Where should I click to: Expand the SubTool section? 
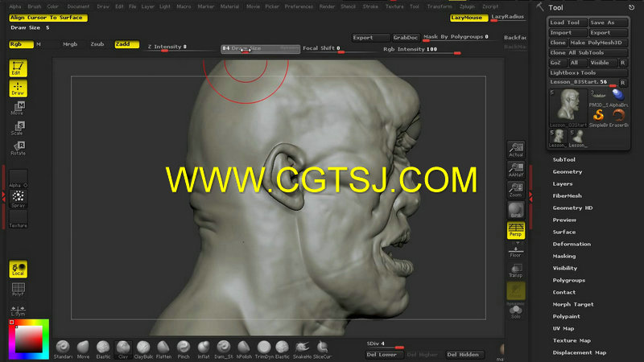564,159
